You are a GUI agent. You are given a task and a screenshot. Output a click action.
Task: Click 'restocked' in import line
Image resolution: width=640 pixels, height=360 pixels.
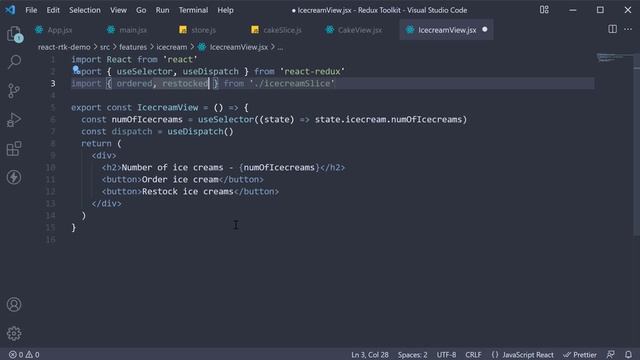[x=185, y=83]
